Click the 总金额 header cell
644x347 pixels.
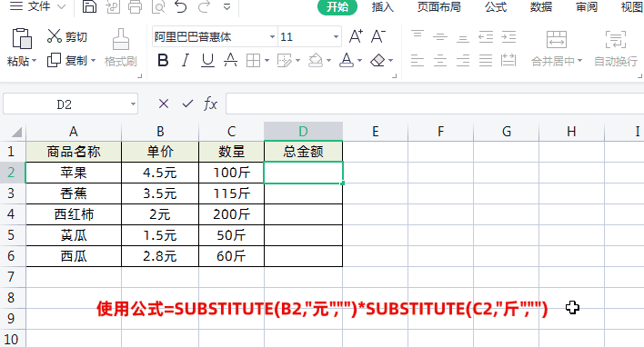point(303,152)
